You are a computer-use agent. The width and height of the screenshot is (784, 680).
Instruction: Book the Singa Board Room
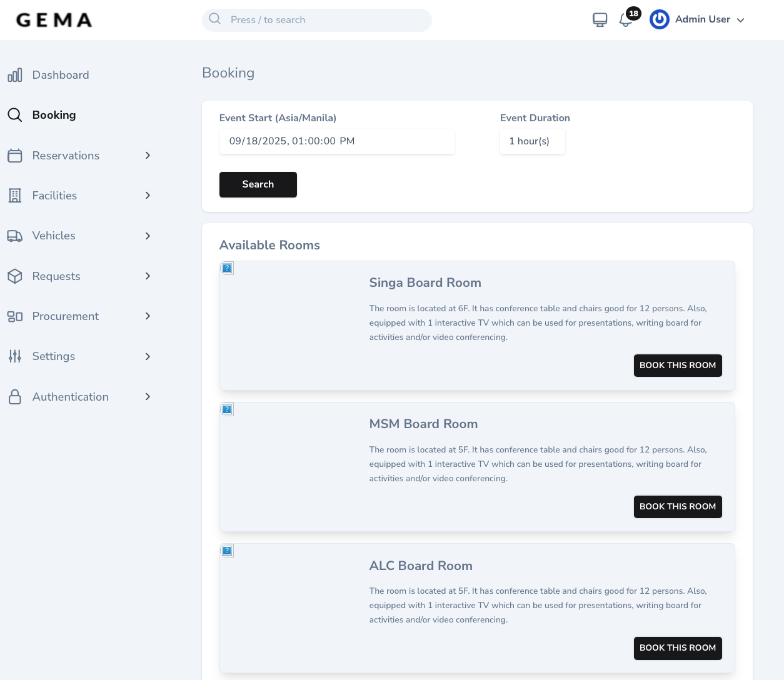pos(678,365)
